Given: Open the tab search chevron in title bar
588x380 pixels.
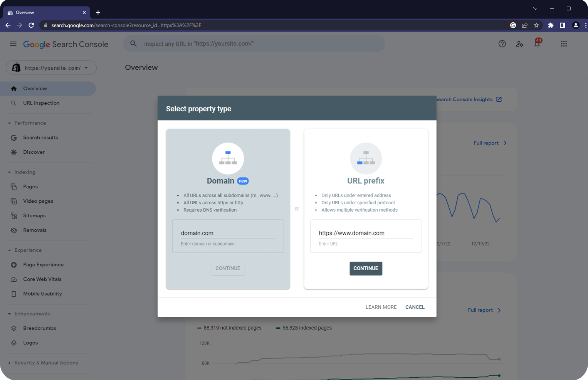Looking at the screenshot, I should tap(535, 8).
